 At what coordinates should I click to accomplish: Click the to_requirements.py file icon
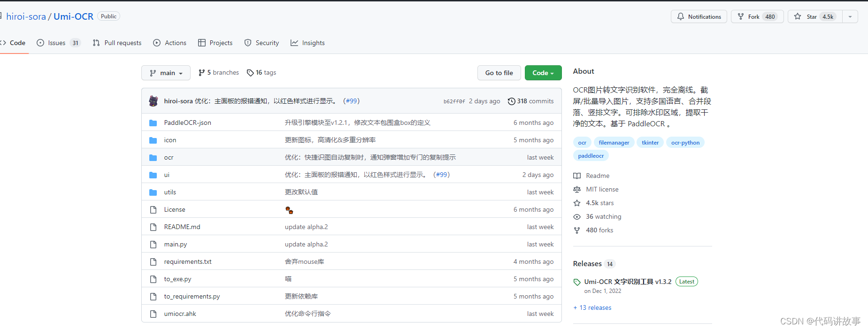point(153,297)
